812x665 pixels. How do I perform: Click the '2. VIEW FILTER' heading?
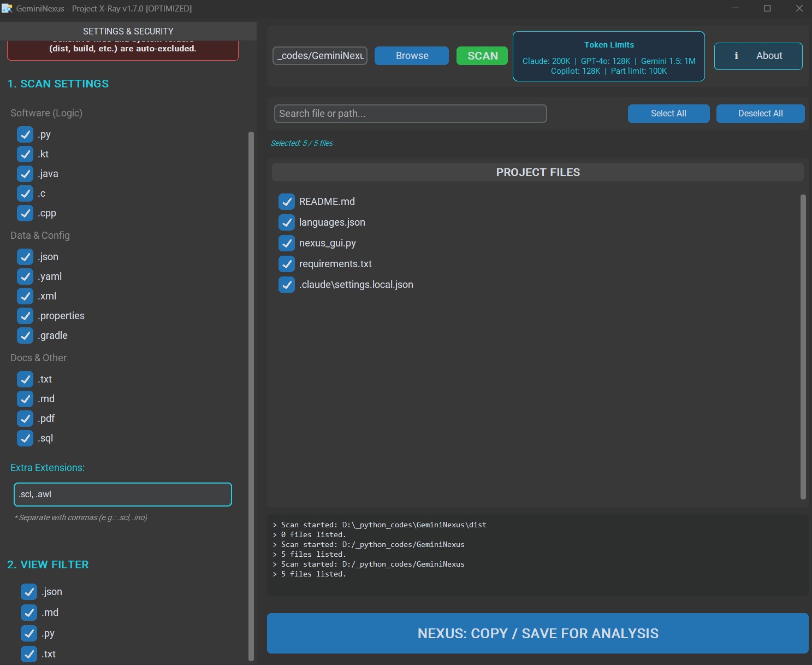(x=48, y=564)
